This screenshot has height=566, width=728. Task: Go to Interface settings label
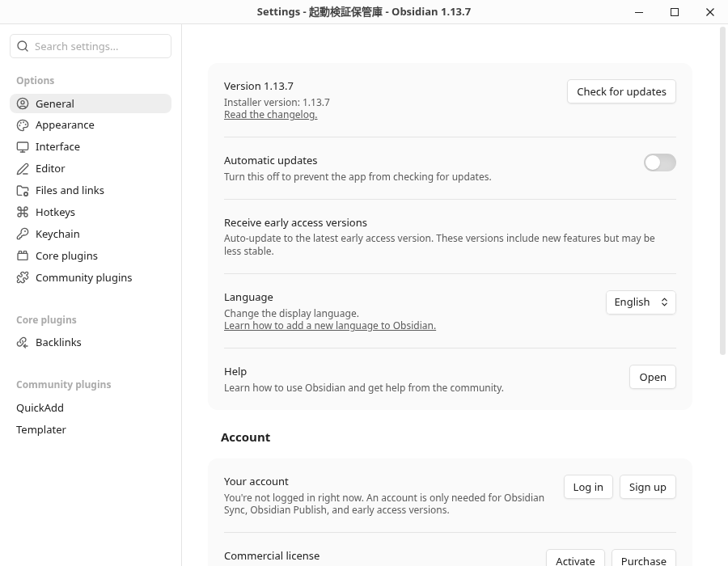(x=57, y=147)
